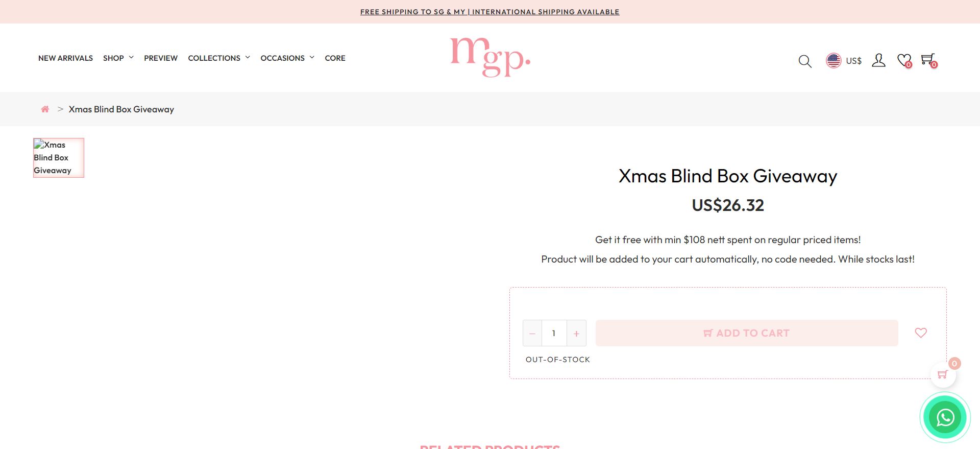The height and width of the screenshot is (449, 980).
Task: Open the shopping cart icon in header
Action: pos(929,60)
